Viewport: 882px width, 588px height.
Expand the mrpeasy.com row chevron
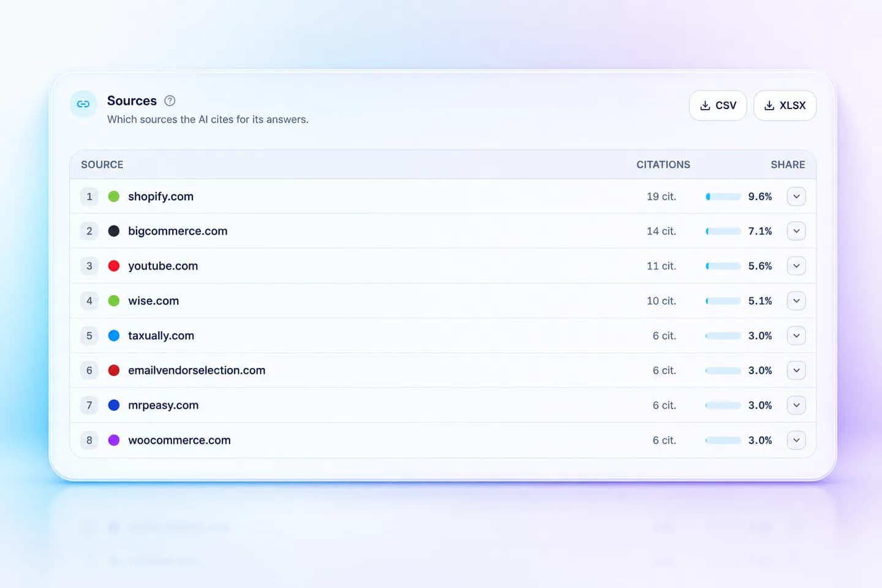coord(796,405)
